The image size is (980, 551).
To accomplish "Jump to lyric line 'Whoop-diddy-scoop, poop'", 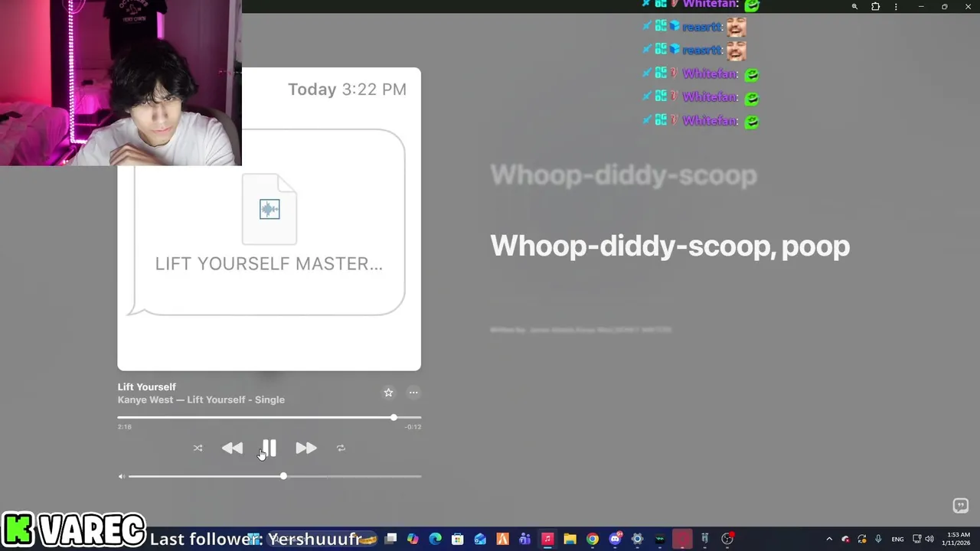I will pyautogui.click(x=670, y=245).
